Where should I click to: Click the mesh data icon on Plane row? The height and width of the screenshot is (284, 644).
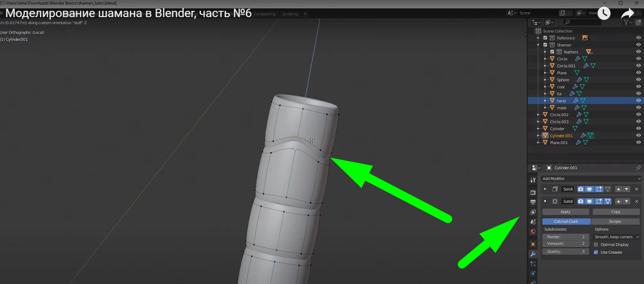tap(577, 73)
